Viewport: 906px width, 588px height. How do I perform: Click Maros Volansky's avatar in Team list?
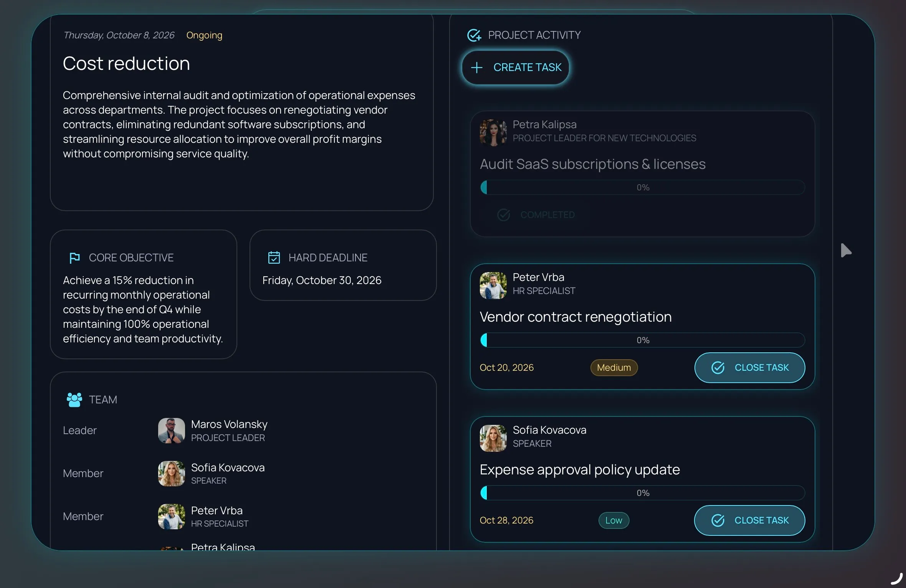(172, 431)
